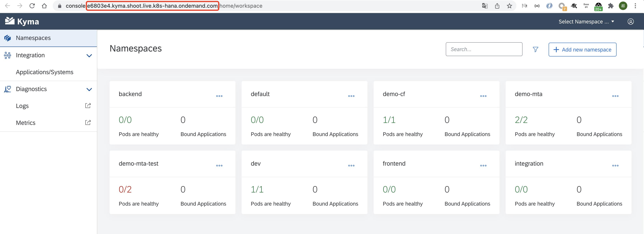Open the extensions puzzle icon

(x=611, y=6)
